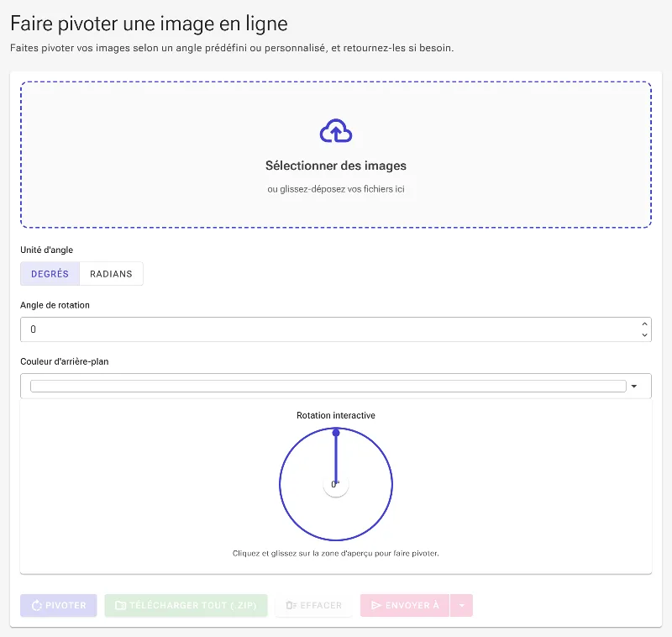The height and width of the screenshot is (637, 672).
Task: Click the send arrow icon in ENVOYER À
Action: click(x=376, y=605)
